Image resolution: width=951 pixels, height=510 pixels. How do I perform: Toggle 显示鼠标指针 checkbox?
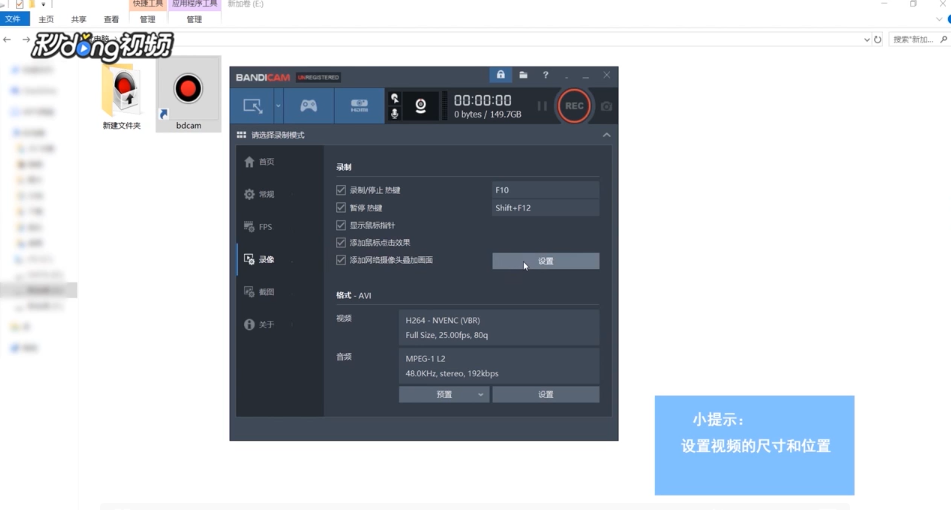point(341,225)
